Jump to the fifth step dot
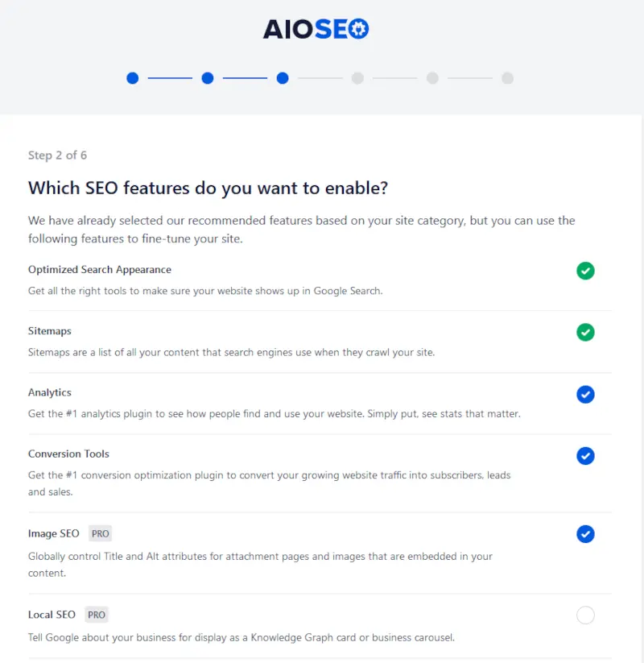This screenshot has width=644, height=663. [432, 78]
